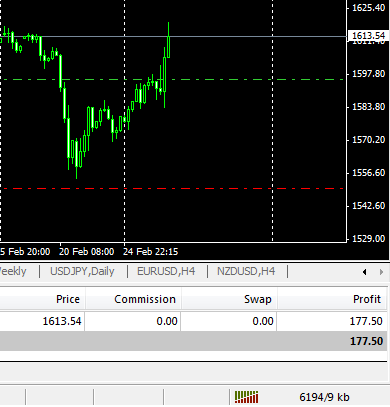Switch to the USDJPY,Daily chart tab
Image resolution: width=390 pixels, height=407 pixels.
[x=82, y=271]
